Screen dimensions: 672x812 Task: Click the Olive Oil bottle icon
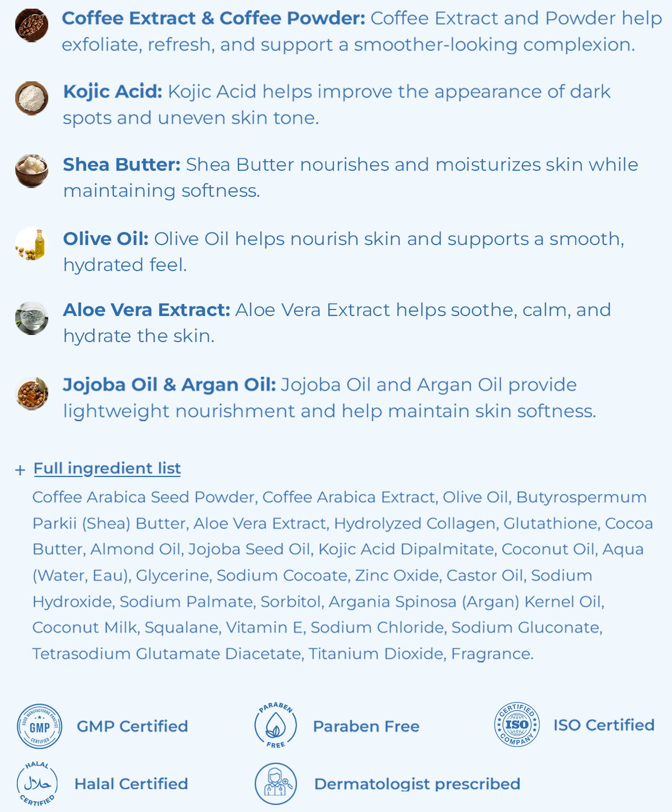tap(31, 244)
